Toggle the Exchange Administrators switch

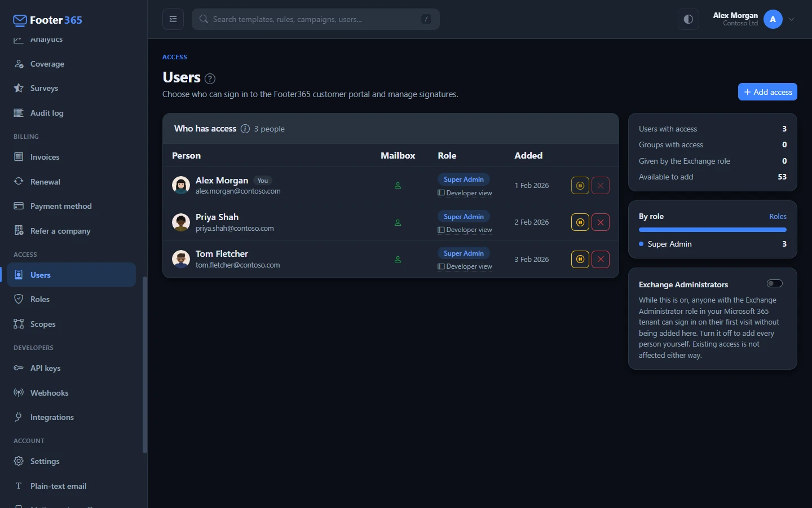click(x=775, y=283)
